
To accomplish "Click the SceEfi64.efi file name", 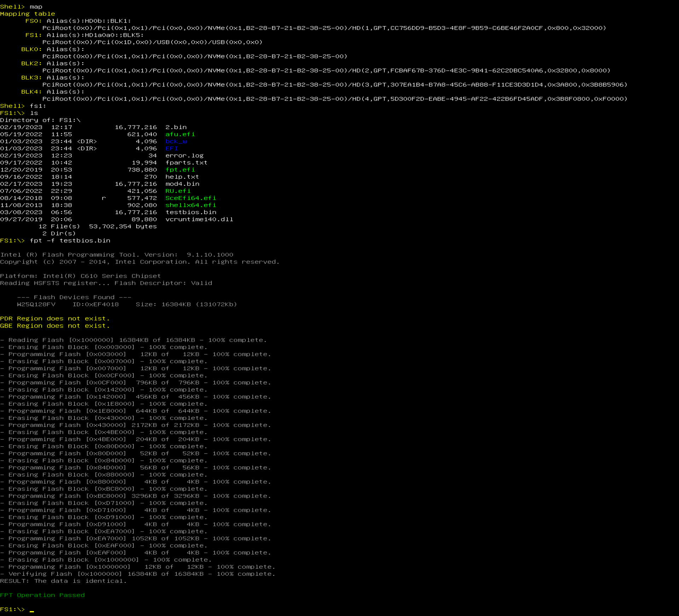I will click(x=191, y=198).
